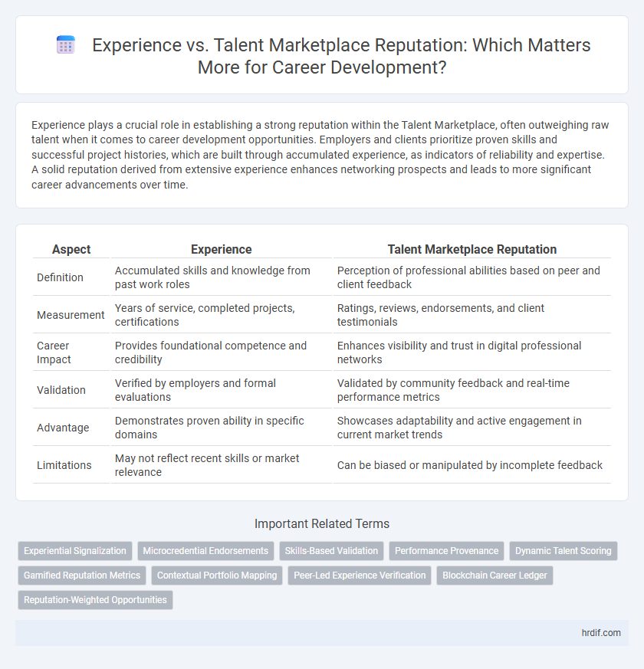Click the calendar icon beside the title
Image resolution: width=644 pixels, height=669 pixels.
(66, 44)
